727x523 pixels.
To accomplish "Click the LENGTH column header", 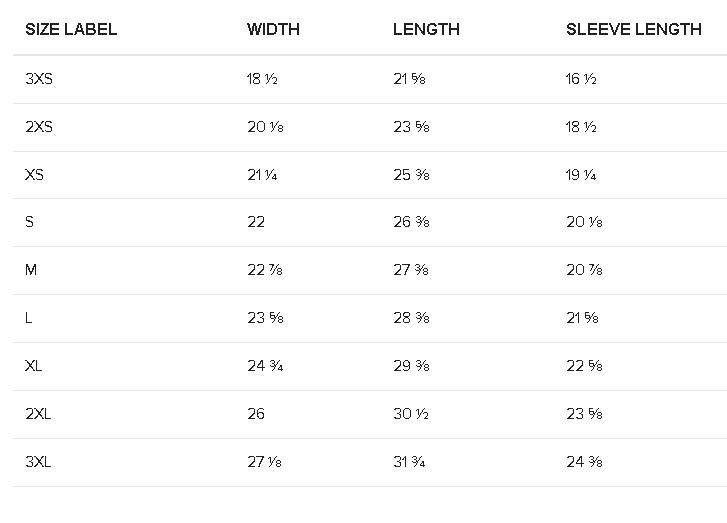I will 426,29.
